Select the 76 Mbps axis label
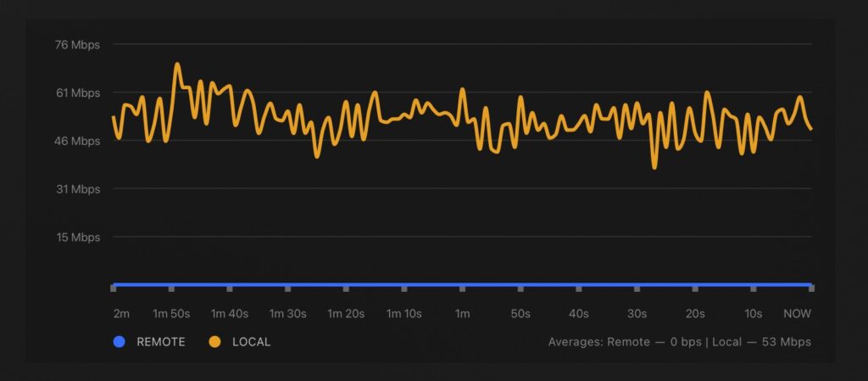Image resolution: width=868 pixels, height=381 pixels. pyautogui.click(x=77, y=45)
